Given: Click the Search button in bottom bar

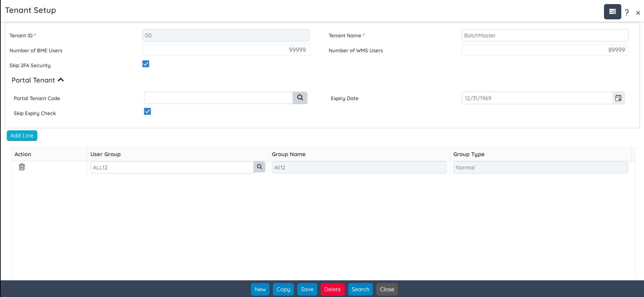Looking at the screenshot, I should [x=360, y=289].
